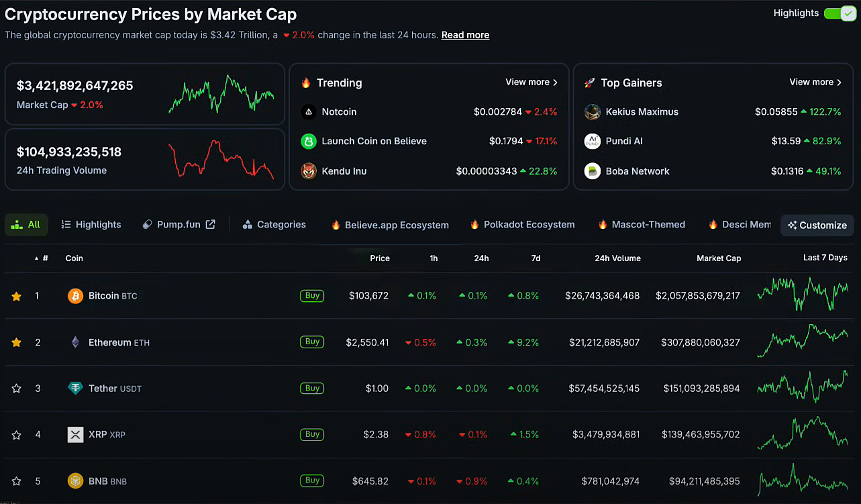Select the Polkadot Ecosystem tab
Screen dimensions: 861x504
coord(522,225)
